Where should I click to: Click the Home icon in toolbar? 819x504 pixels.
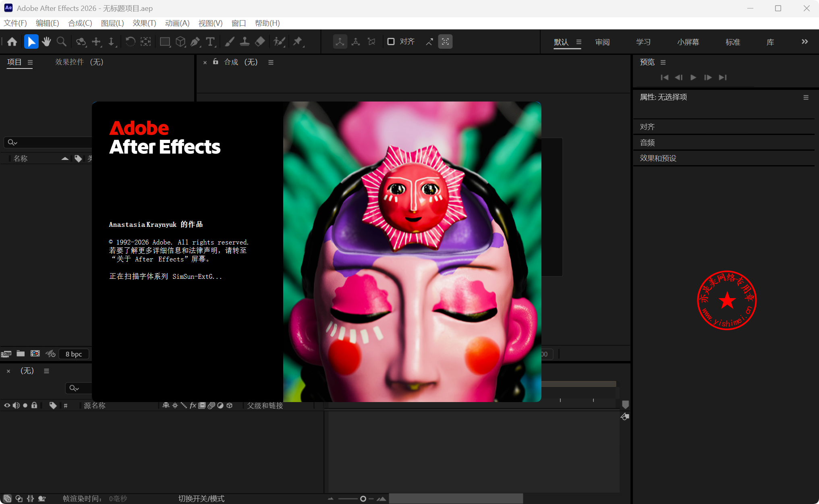click(12, 41)
